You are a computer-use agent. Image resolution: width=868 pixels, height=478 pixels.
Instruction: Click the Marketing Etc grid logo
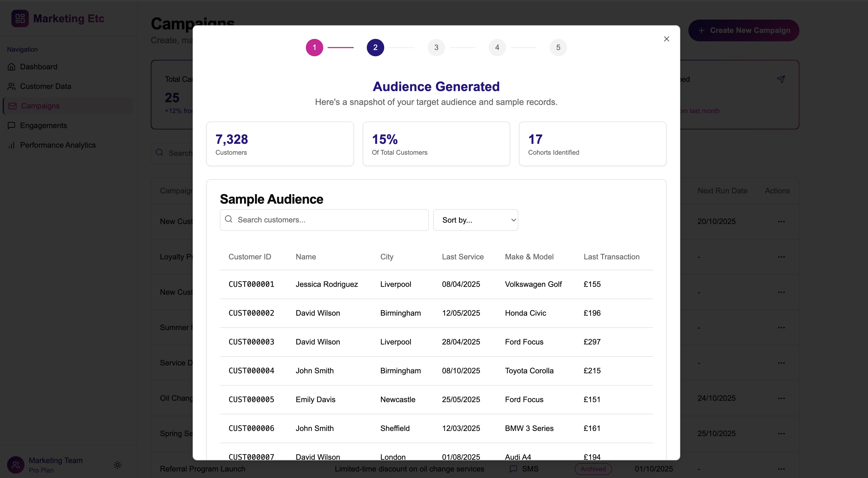[19, 18]
